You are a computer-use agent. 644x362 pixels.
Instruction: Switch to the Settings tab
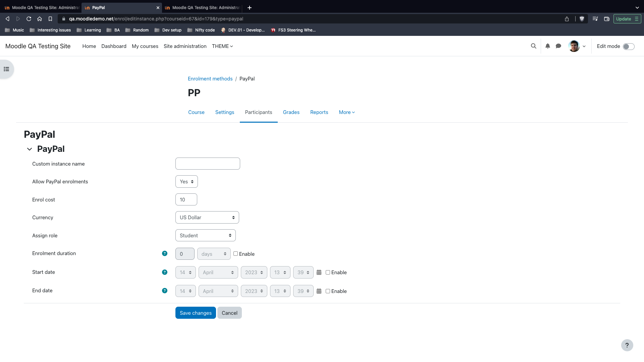[x=225, y=112]
